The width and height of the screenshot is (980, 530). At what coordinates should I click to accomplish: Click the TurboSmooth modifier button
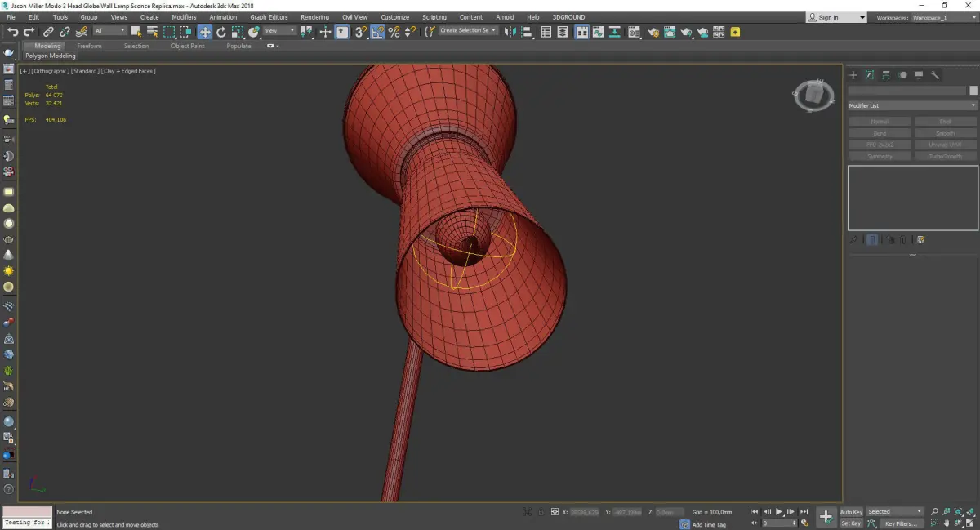tap(945, 156)
